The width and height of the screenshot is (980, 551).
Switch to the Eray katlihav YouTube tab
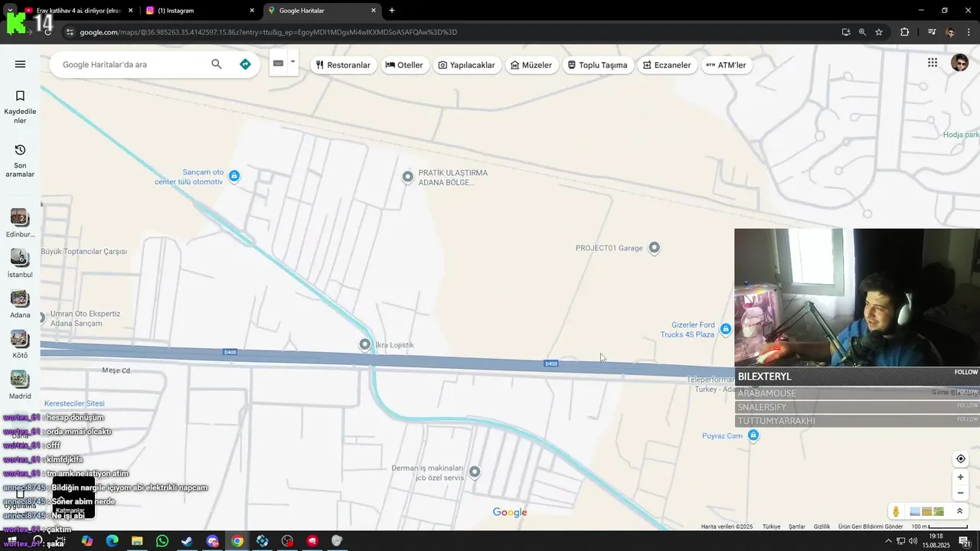[x=77, y=11]
